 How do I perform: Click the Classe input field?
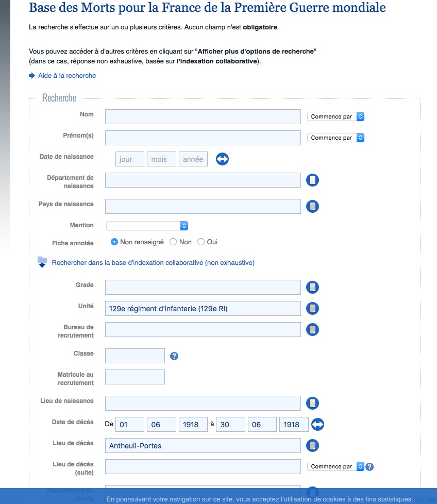click(x=135, y=356)
